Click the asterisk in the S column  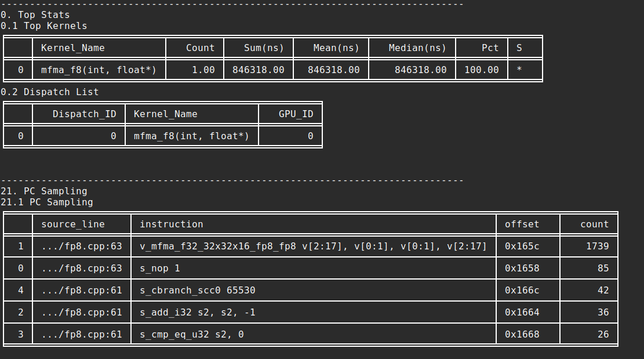click(518, 70)
